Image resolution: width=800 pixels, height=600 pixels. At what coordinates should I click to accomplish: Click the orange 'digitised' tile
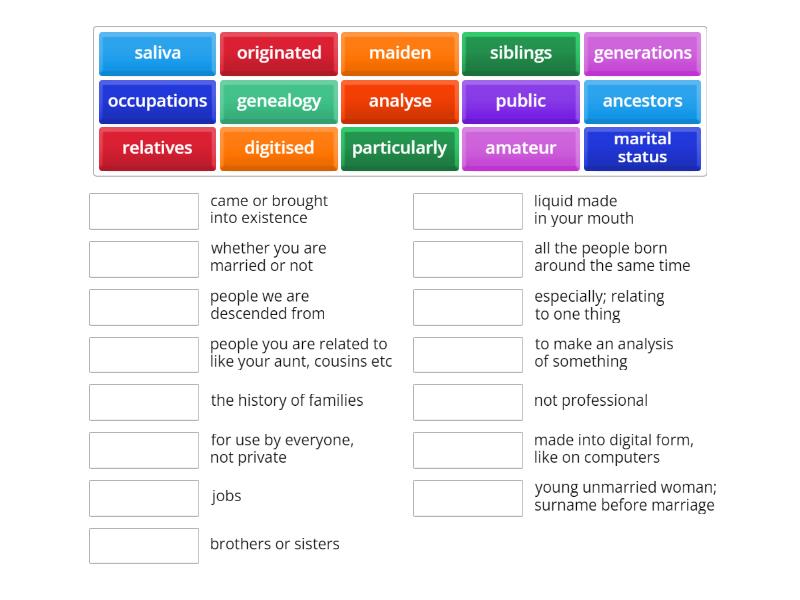(x=279, y=148)
